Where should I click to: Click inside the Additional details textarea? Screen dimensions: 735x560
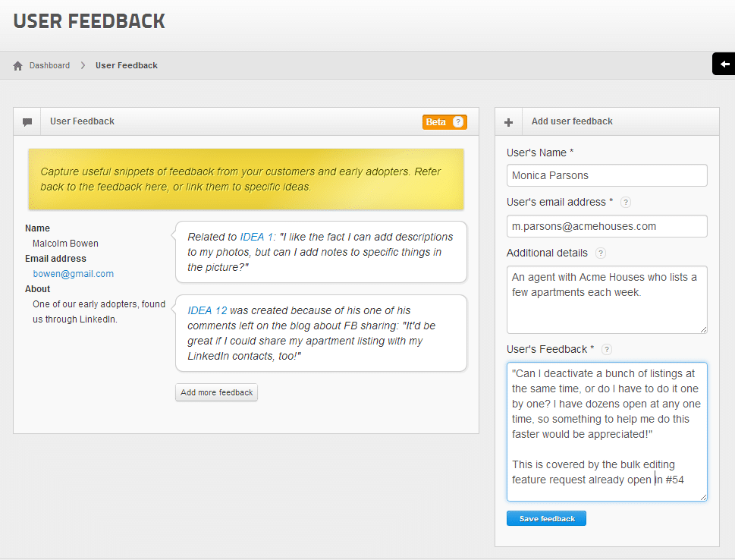(606, 300)
